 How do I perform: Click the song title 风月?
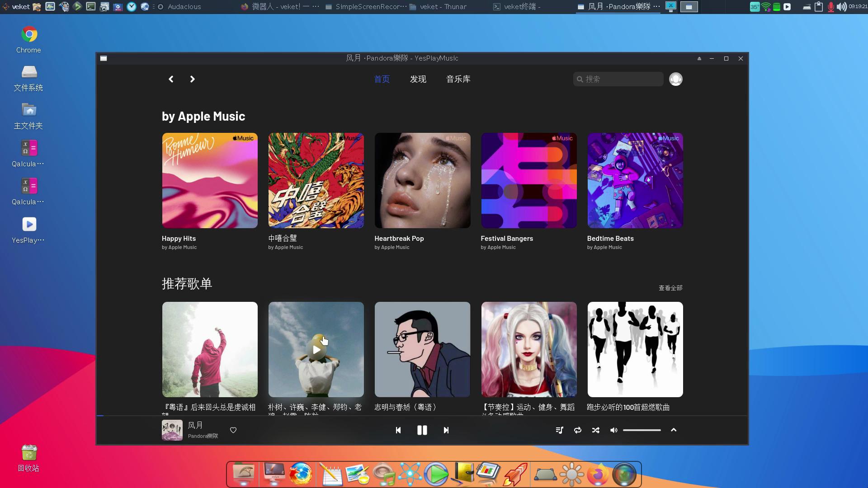point(195,425)
